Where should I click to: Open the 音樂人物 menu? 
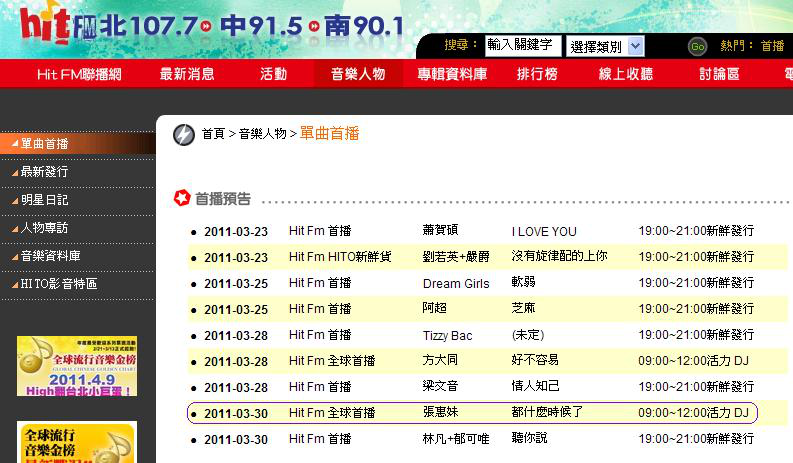[358, 74]
